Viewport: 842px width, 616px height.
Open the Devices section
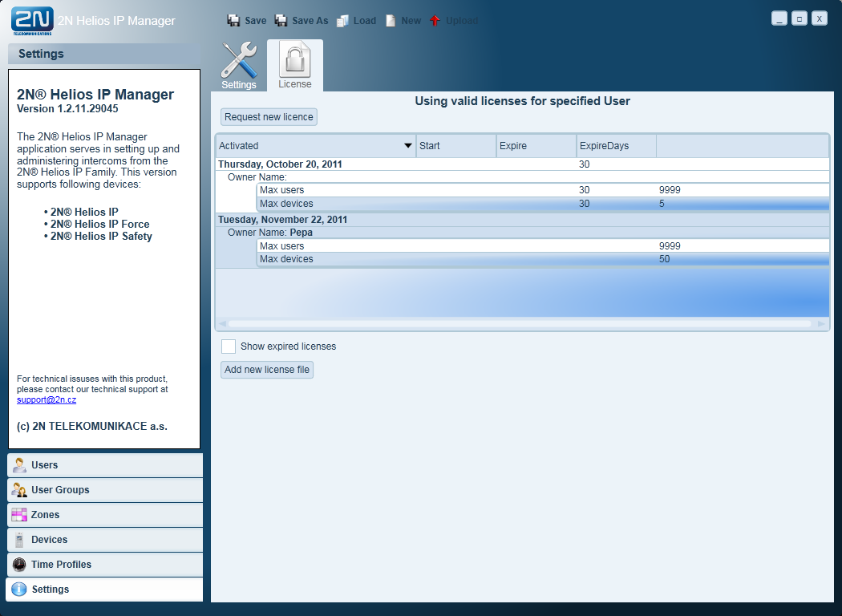[x=105, y=539]
